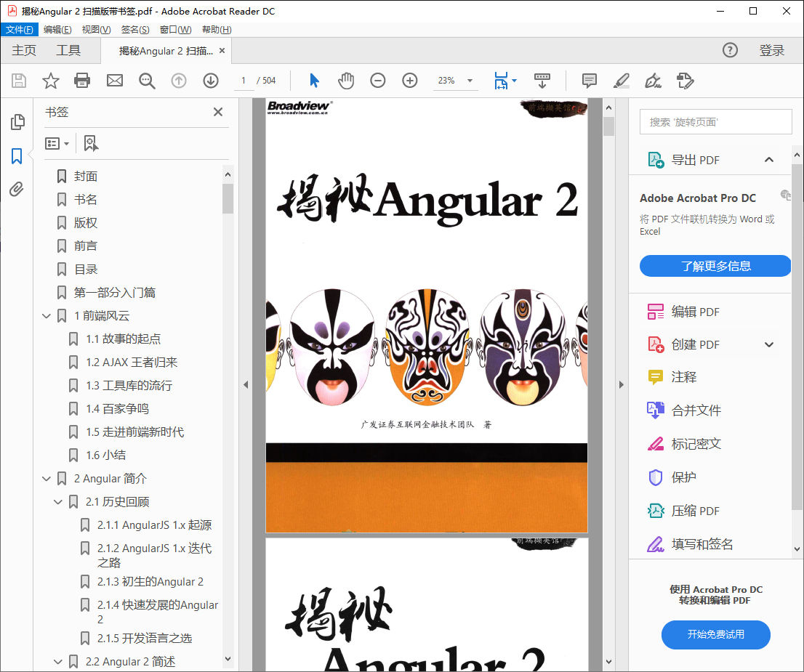804x672 pixels.
Task: Zoom out with minus icon
Action: pos(378,81)
